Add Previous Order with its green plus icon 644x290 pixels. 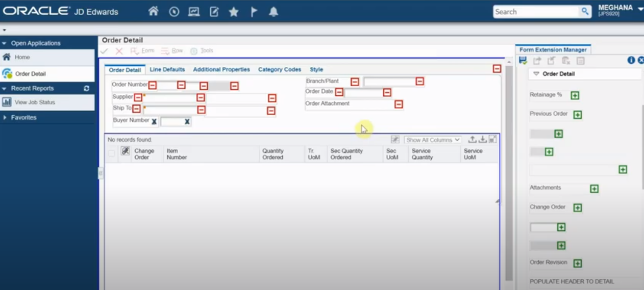pos(577,115)
